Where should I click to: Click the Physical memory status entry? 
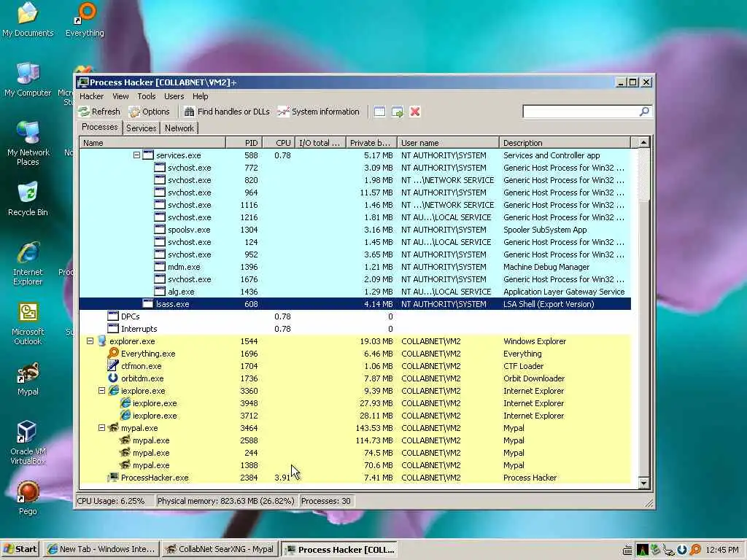[226, 501]
